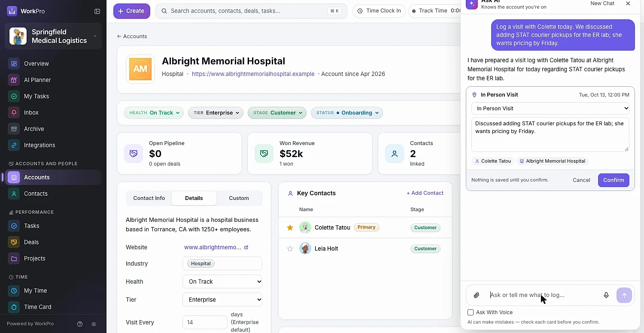Screen dimensions: 644x333
Task: Open the Projects folder icon
Action: 14,258
